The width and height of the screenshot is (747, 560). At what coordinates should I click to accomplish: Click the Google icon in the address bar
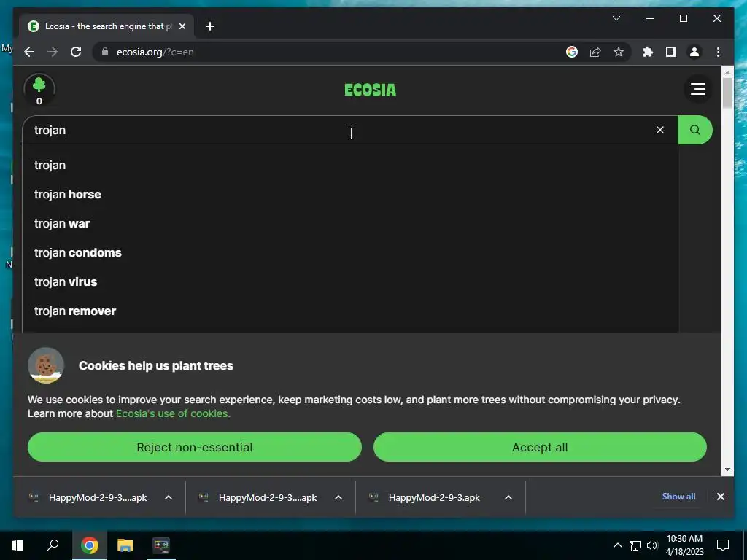pos(572,52)
